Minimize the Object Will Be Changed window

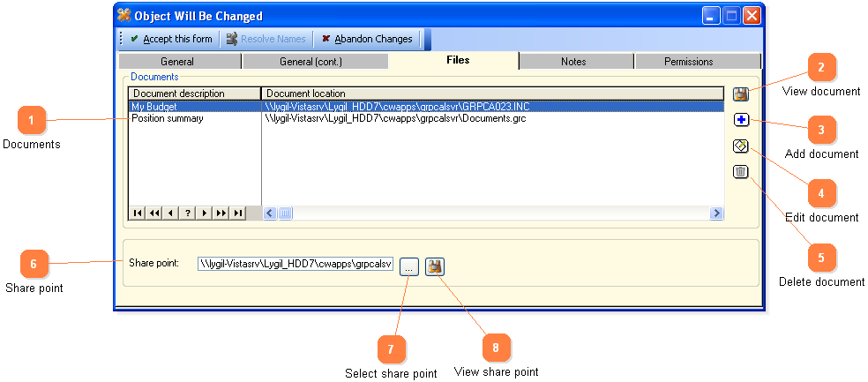(x=711, y=16)
